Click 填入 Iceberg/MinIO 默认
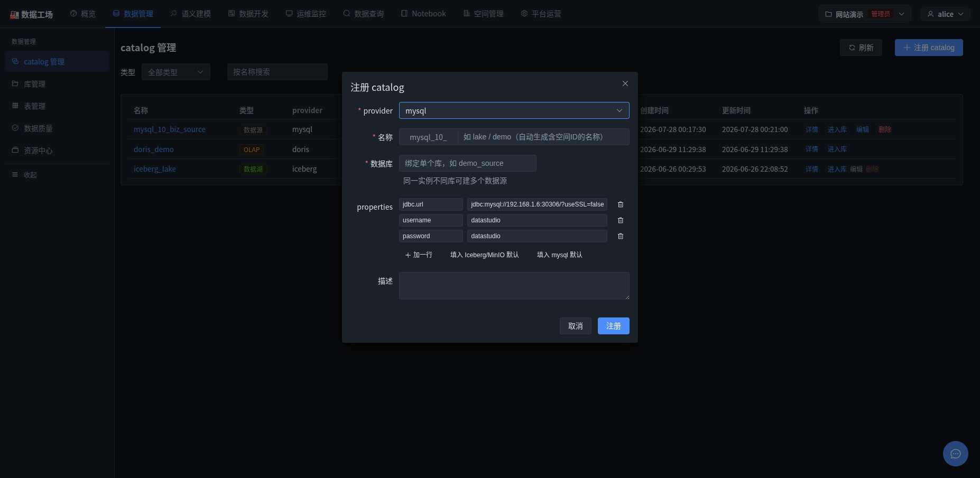Image resolution: width=980 pixels, height=478 pixels. tap(485, 255)
